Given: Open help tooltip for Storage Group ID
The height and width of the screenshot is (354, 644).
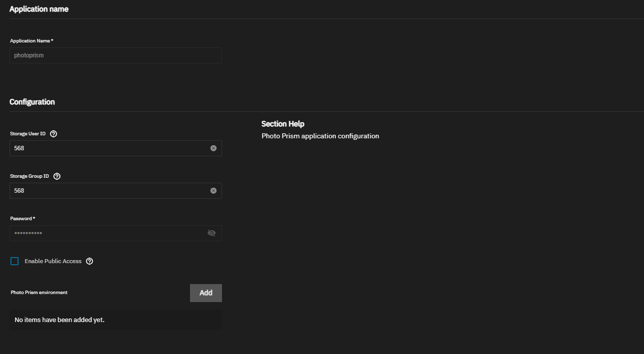Looking at the screenshot, I should coord(57,176).
